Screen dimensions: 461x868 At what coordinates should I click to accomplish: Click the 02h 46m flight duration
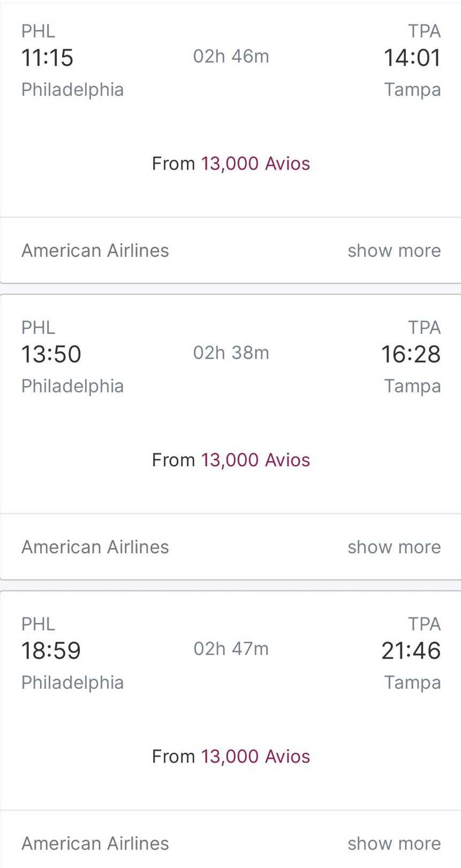pos(231,56)
